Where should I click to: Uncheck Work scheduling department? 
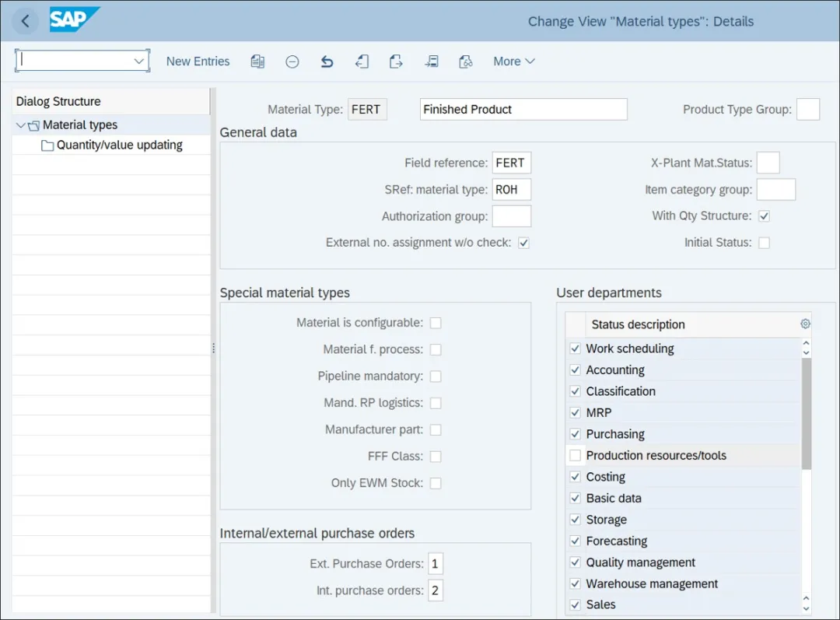(x=575, y=349)
